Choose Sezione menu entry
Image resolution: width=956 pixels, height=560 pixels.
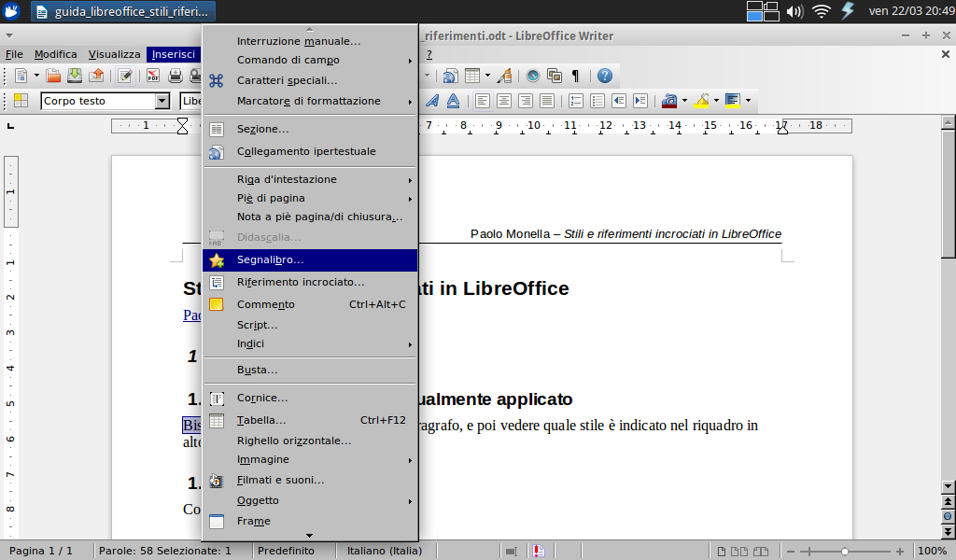(310, 129)
